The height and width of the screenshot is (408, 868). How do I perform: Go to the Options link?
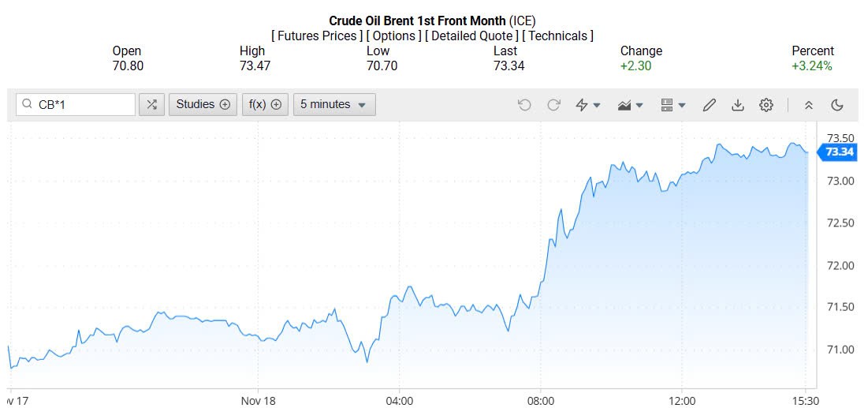[393, 36]
